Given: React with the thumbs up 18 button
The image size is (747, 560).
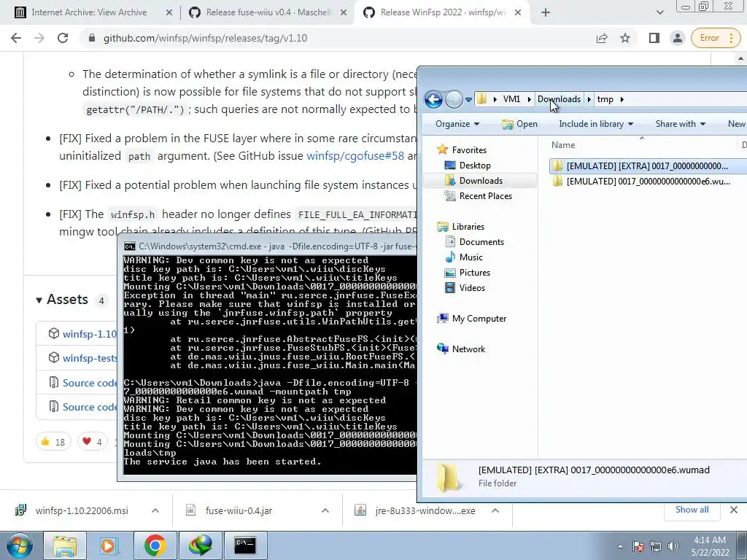Looking at the screenshot, I should click(x=53, y=442).
